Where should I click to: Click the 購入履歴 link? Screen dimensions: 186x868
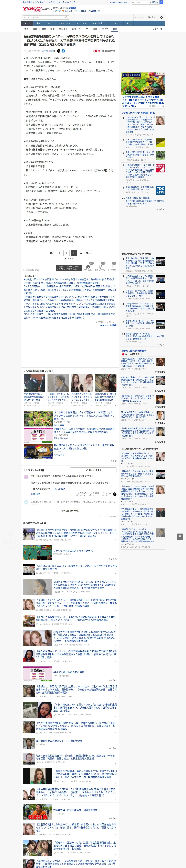tap(152, 18)
